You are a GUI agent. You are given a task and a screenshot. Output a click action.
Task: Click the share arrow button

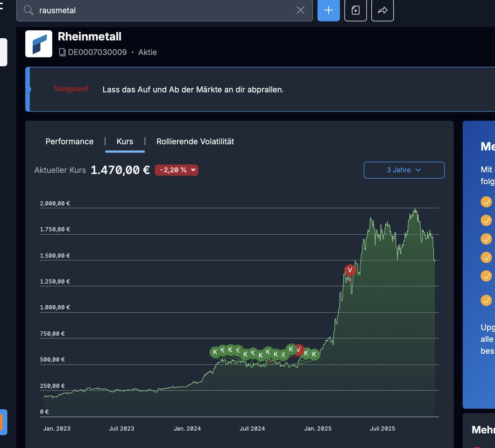[x=382, y=10]
